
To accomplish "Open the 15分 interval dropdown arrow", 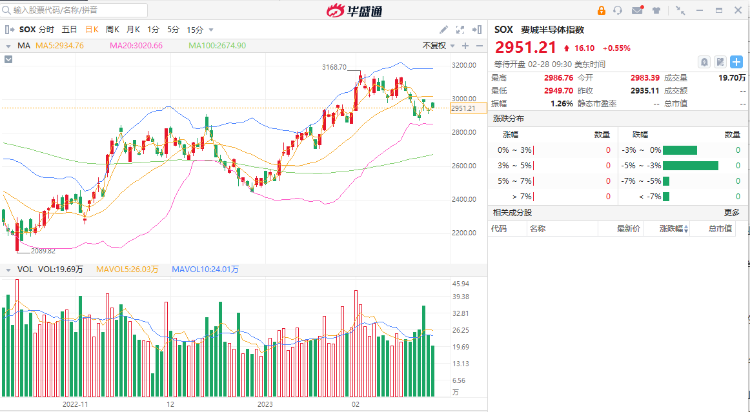I will click(x=209, y=30).
